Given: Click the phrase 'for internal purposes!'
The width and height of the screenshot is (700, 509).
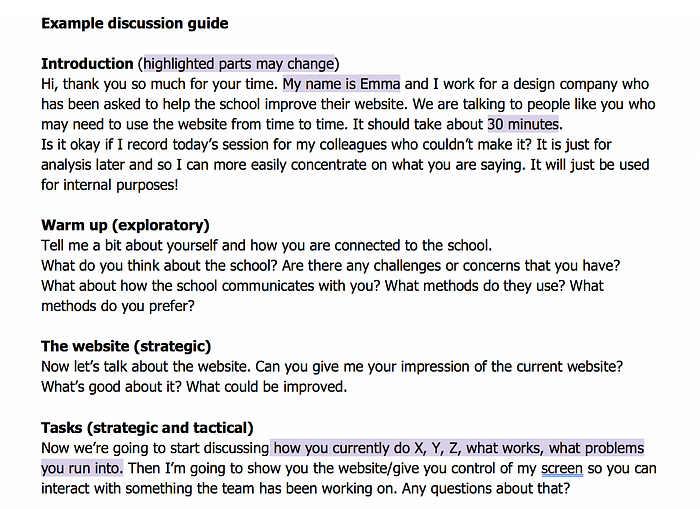Looking at the screenshot, I should click(110, 185).
